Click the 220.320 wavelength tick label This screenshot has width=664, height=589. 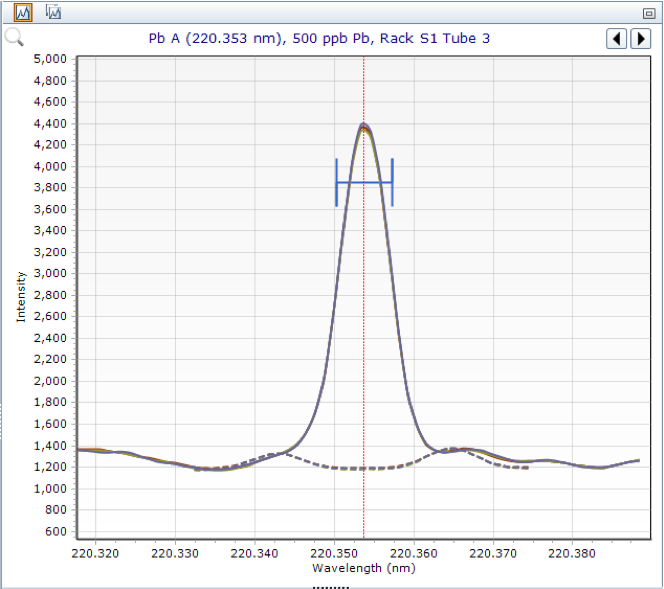click(x=95, y=553)
